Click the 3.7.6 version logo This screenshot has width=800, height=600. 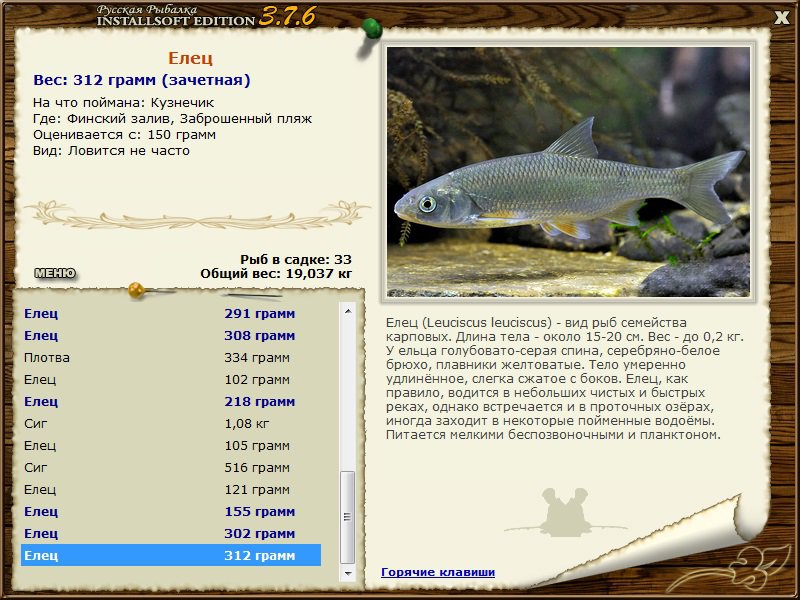click(287, 16)
